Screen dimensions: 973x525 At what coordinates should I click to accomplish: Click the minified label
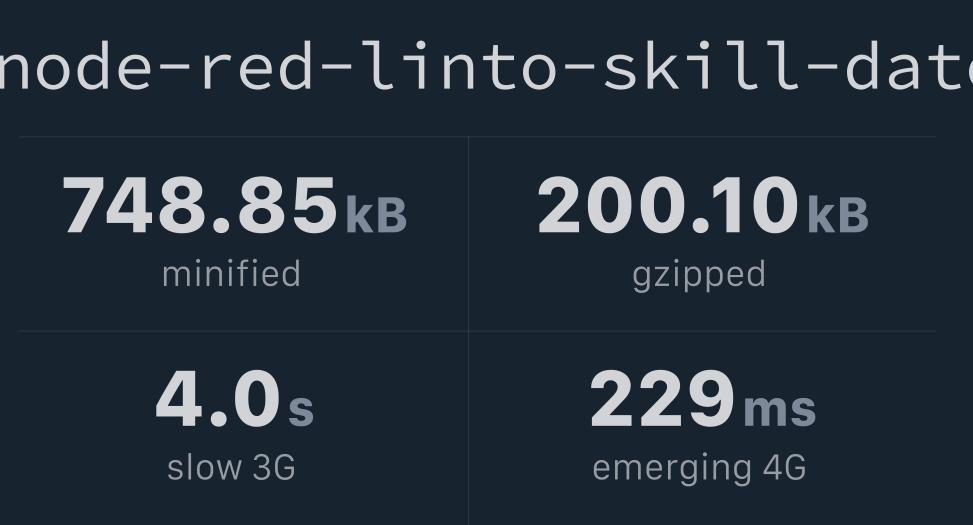pos(231,274)
